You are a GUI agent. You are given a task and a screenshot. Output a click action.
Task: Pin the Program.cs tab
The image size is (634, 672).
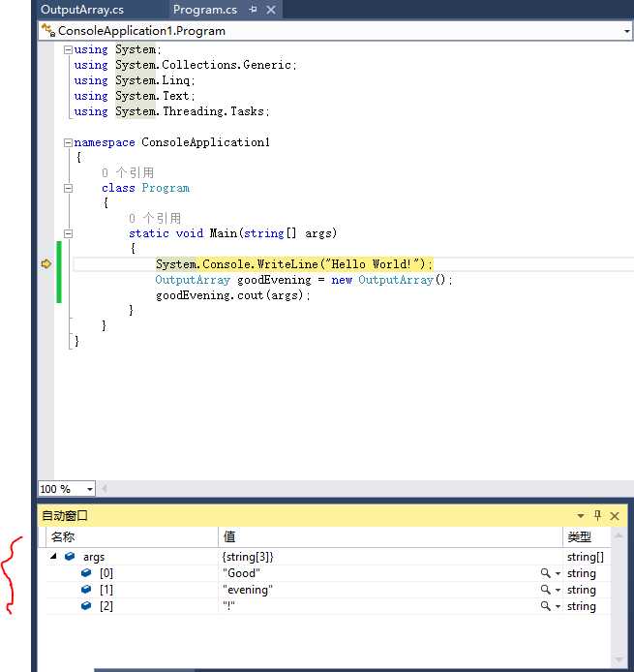[253, 10]
